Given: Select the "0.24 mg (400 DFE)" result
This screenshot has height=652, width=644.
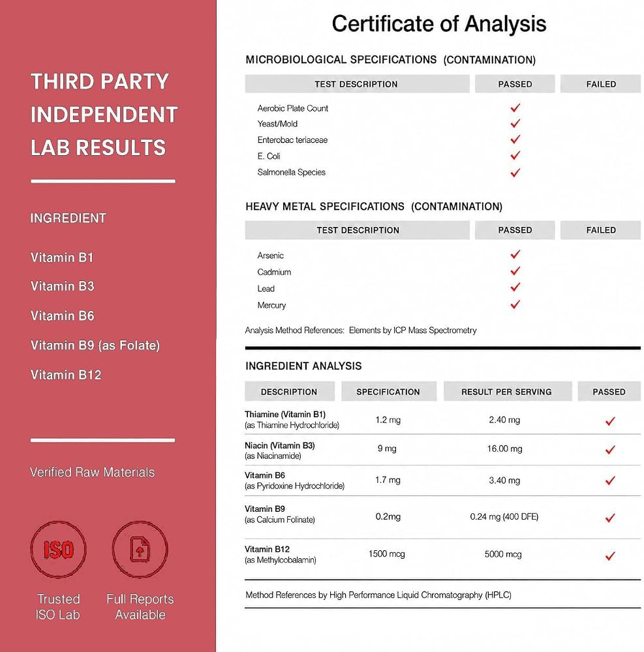Looking at the screenshot, I should [504, 516].
